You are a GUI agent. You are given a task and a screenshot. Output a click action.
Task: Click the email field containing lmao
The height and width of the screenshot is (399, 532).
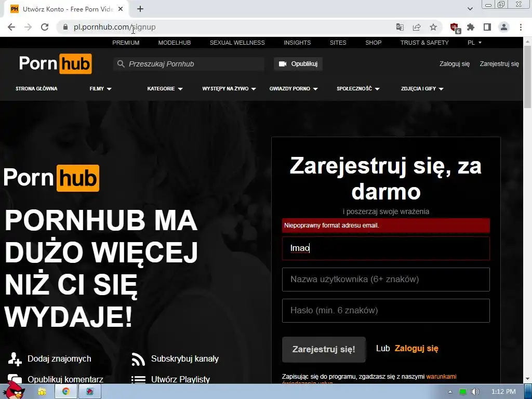pos(386,248)
